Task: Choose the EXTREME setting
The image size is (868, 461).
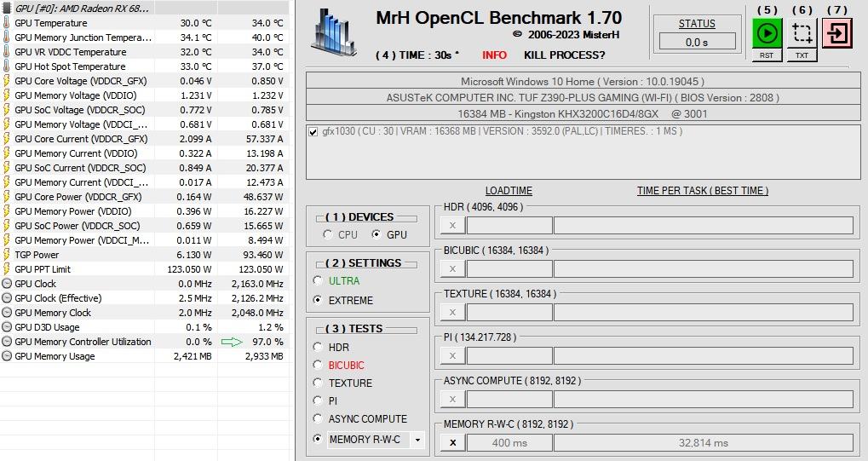Action: (318, 300)
